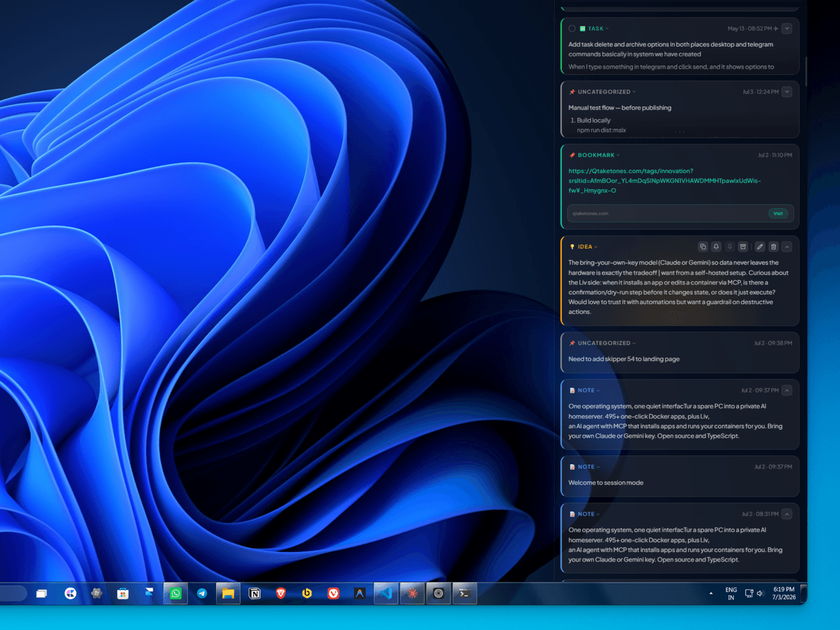840x630 pixels.
Task: Pin the IDEA card
Action: pos(730,247)
